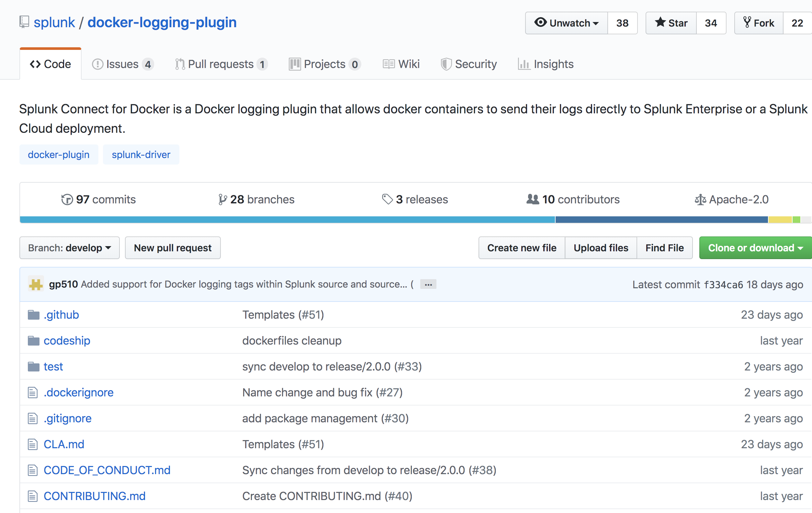The width and height of the screenshot is (812, 513).
Task: Click the Find File button
Action: click(x=665, y=248)
